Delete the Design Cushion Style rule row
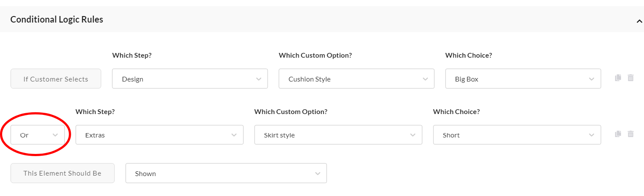644x196 pixels. 631,78
